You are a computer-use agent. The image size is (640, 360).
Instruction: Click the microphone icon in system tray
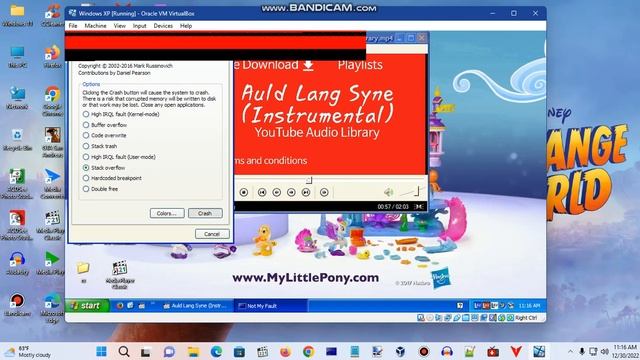point(582,351)
